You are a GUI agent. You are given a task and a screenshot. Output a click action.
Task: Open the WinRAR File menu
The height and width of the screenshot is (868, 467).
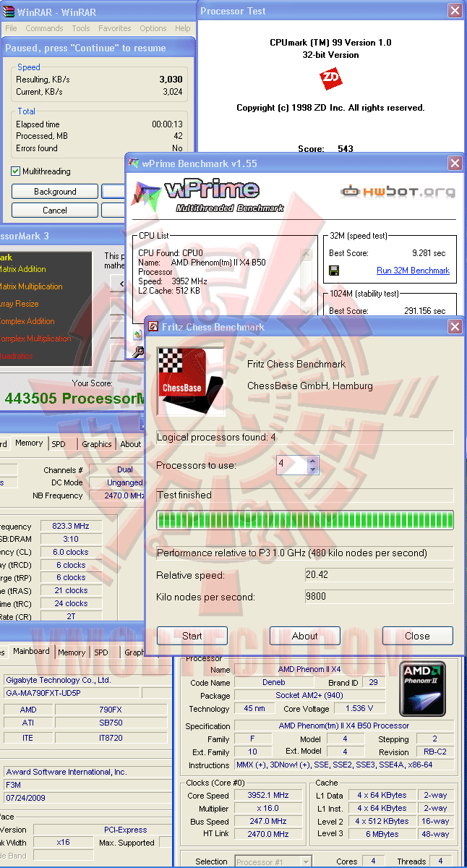(x=11, y=28)
